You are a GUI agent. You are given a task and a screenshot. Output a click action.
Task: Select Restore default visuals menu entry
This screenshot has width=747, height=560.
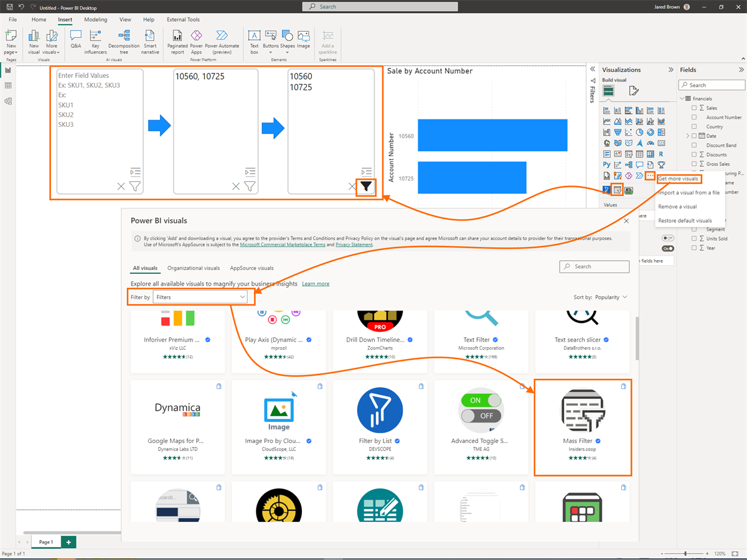[x=685, y=220]
